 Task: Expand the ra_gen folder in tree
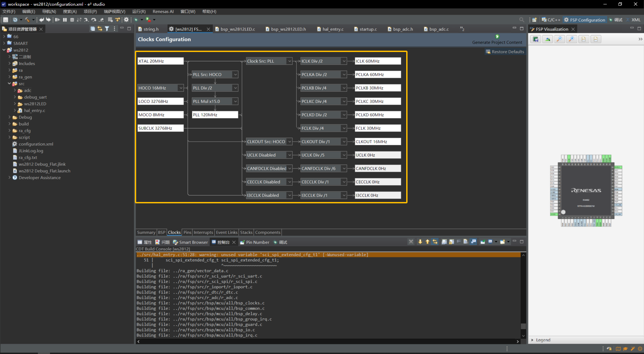tap(9, 77)
